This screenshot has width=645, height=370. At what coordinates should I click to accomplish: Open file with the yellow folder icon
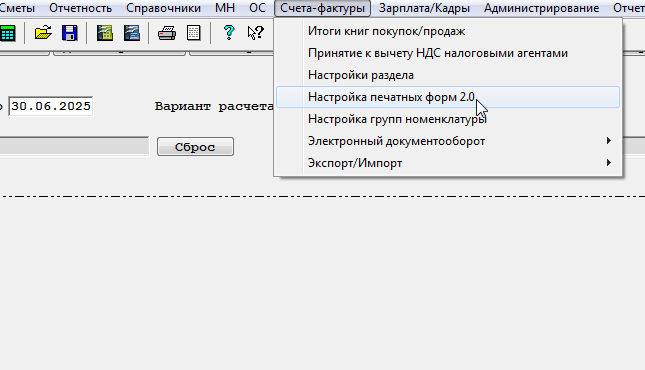tap(43, 33)
